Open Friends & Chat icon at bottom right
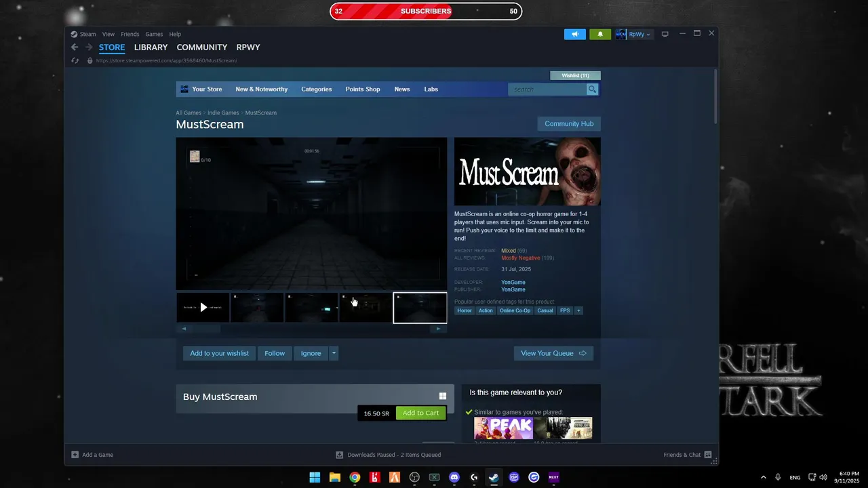 (708, 455)
